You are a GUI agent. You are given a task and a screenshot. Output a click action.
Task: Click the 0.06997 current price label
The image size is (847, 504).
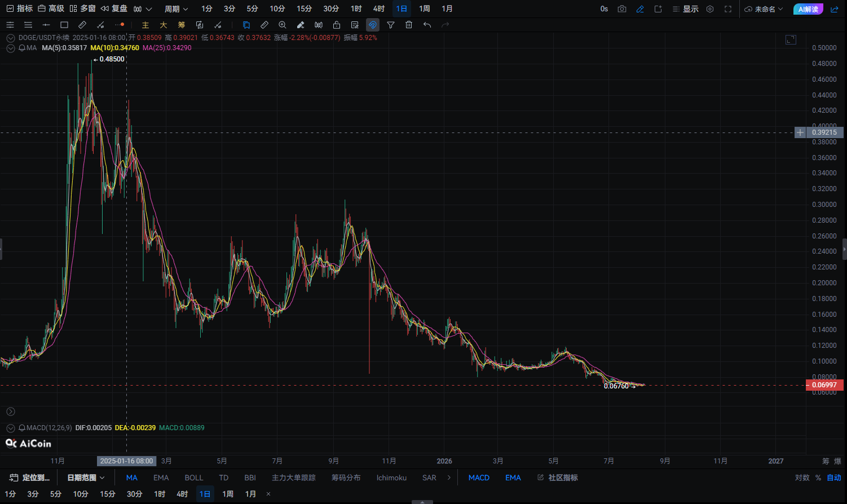tap(824, 385)
